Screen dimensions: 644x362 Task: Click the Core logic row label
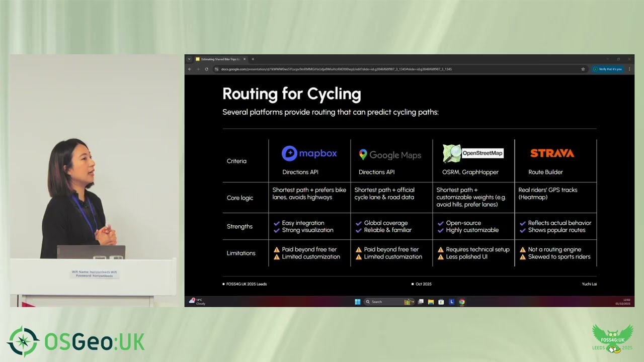(240, 198)
